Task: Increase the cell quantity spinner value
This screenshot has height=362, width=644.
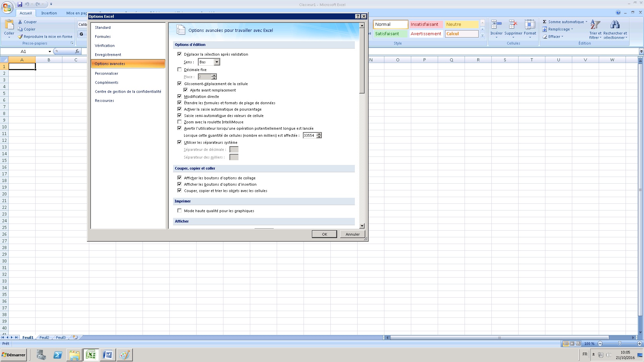Action: (x=319, y=134)
